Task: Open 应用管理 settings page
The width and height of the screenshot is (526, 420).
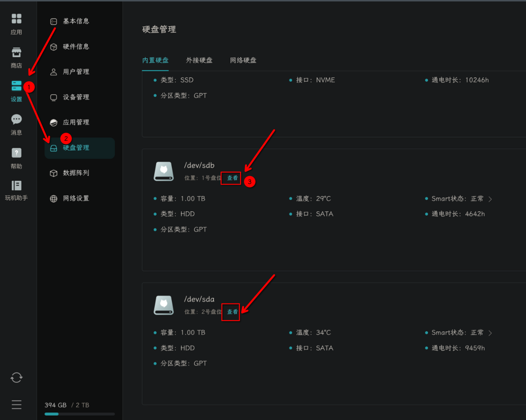Action: pos(76,122)
